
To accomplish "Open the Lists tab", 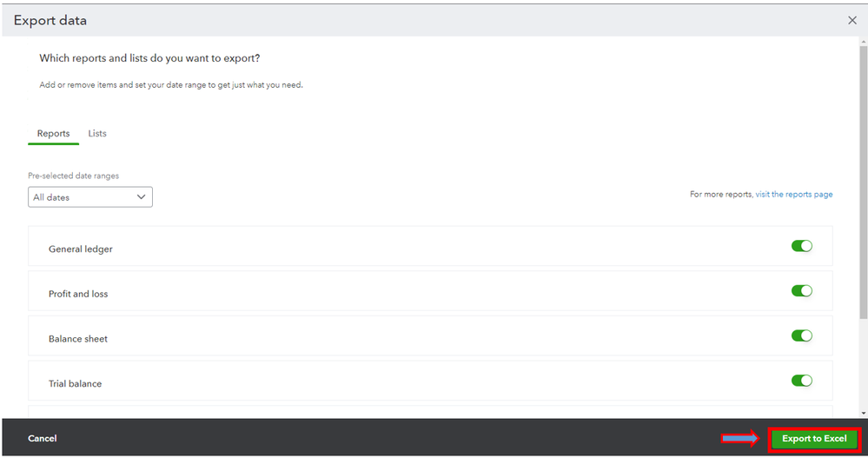I will (x=96, y=134).
